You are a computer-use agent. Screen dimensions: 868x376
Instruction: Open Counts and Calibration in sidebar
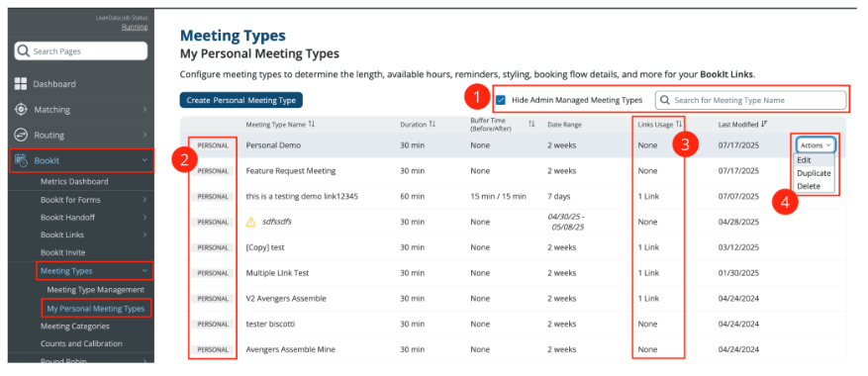click(81, 343)
